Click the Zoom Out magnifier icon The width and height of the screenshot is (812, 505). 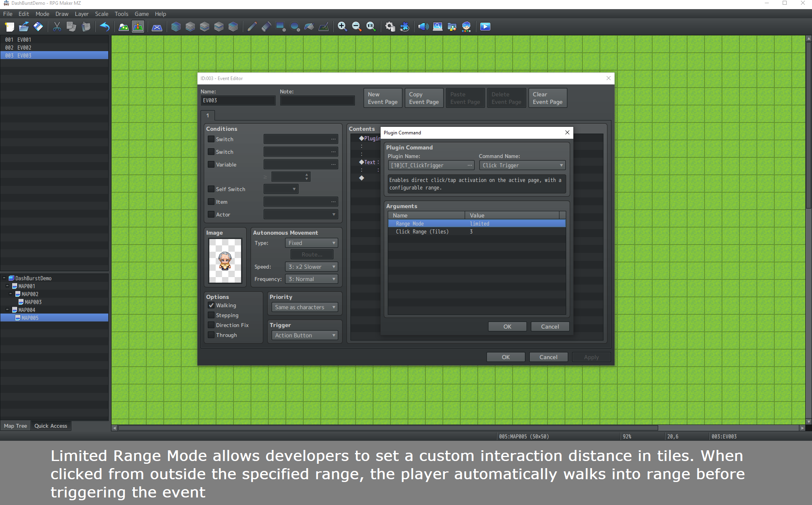point(356,27)
